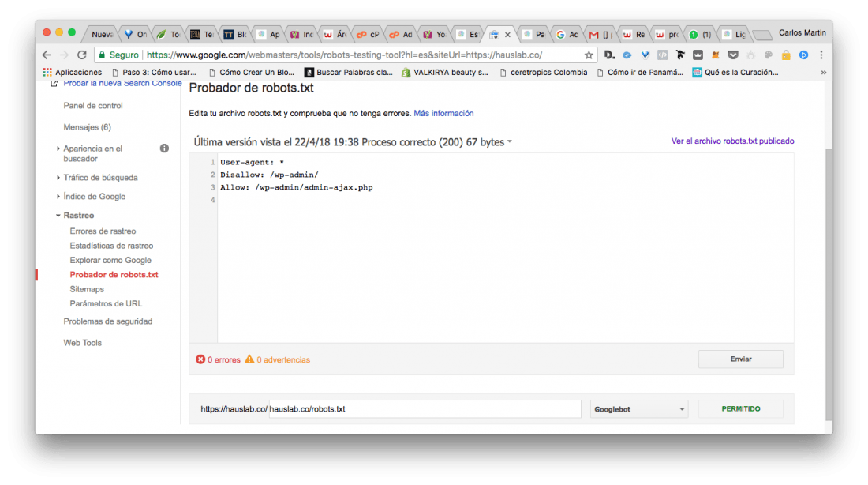
Task: Open the VALKIRYA beauty bookmark
Action: [x=445, y=72]
